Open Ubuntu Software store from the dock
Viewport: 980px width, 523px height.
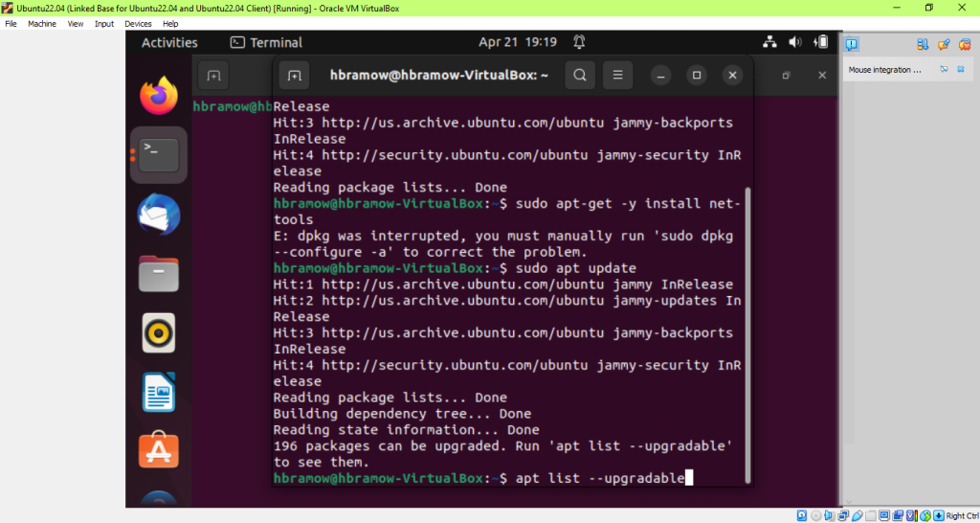coord(158,450)
